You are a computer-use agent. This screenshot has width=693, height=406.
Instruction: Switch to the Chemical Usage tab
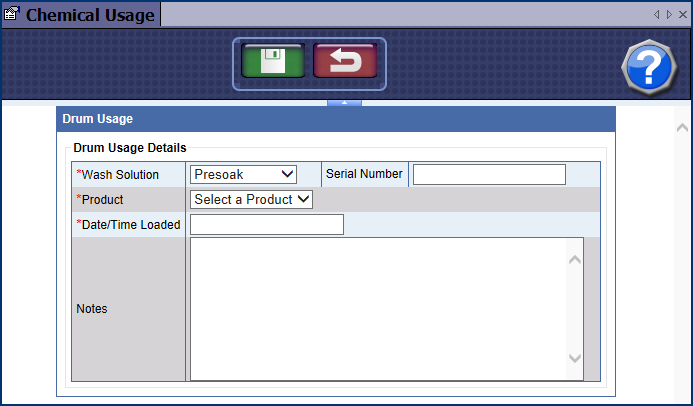(90, 15)
